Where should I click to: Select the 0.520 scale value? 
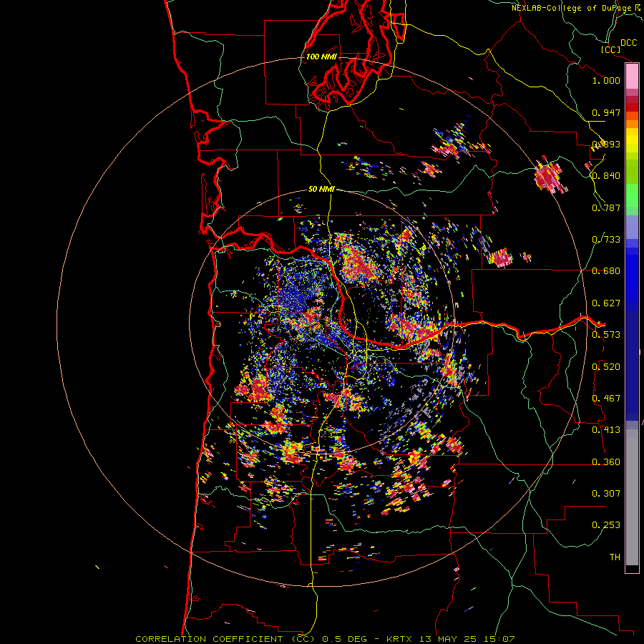click(x=606, y=367)
